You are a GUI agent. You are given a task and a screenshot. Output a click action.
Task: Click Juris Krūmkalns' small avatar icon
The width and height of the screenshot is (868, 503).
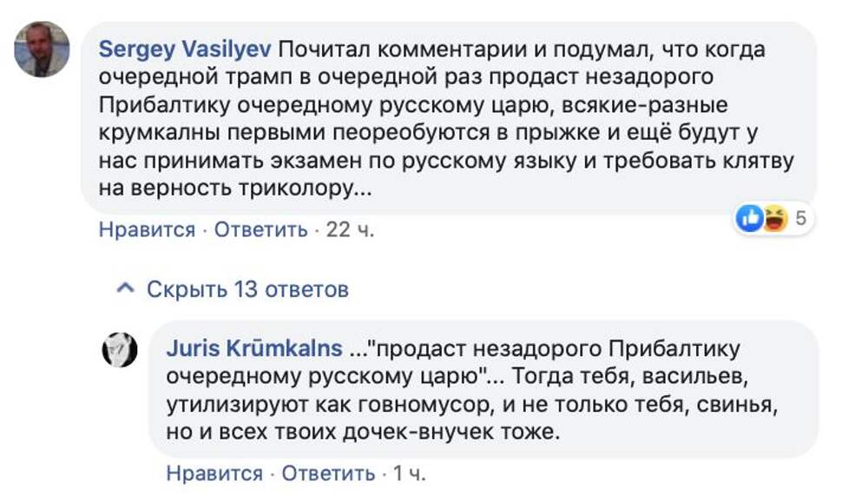pyautogui.click(x=120, y=350)
